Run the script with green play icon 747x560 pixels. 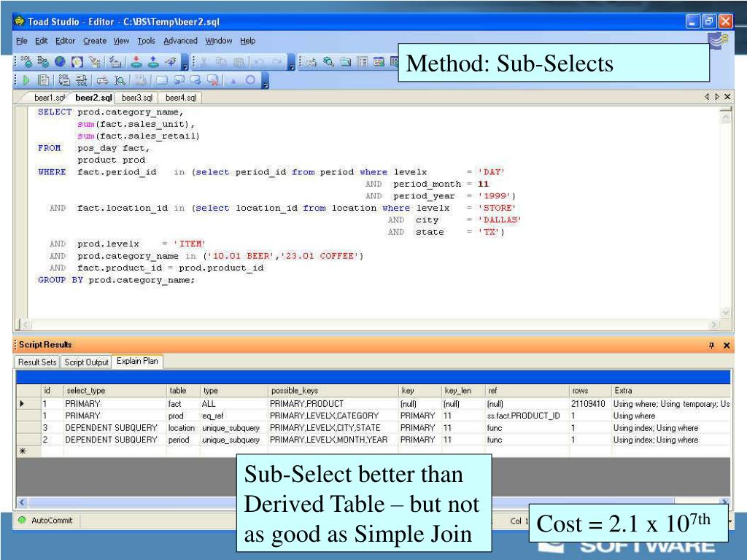pyautogui.click(x=26, y=80)
